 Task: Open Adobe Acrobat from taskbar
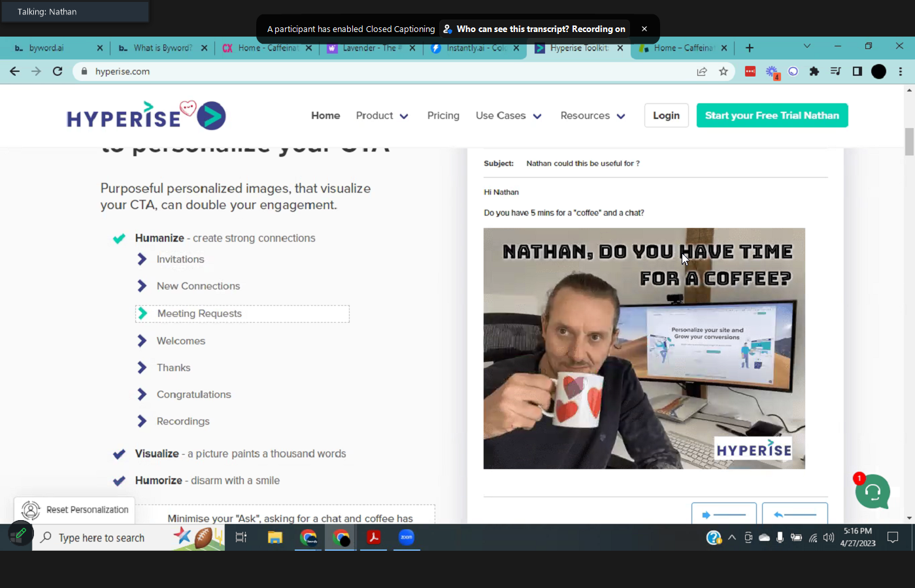[374, 537]
